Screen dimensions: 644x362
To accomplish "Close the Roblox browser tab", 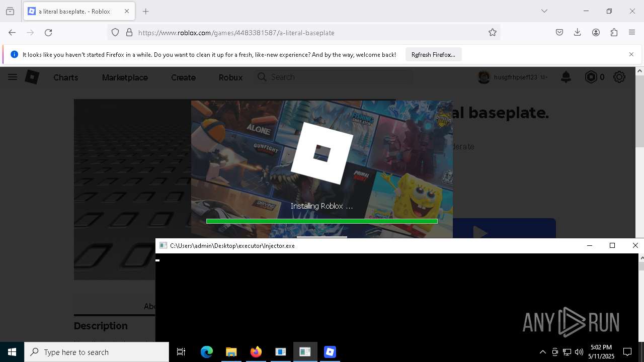I will [127, 11].
